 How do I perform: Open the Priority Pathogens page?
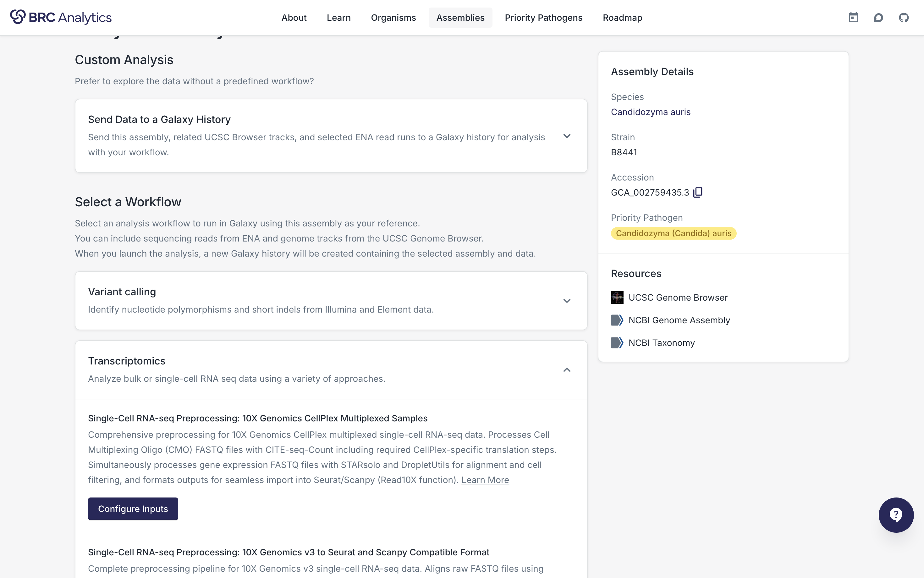543,18
